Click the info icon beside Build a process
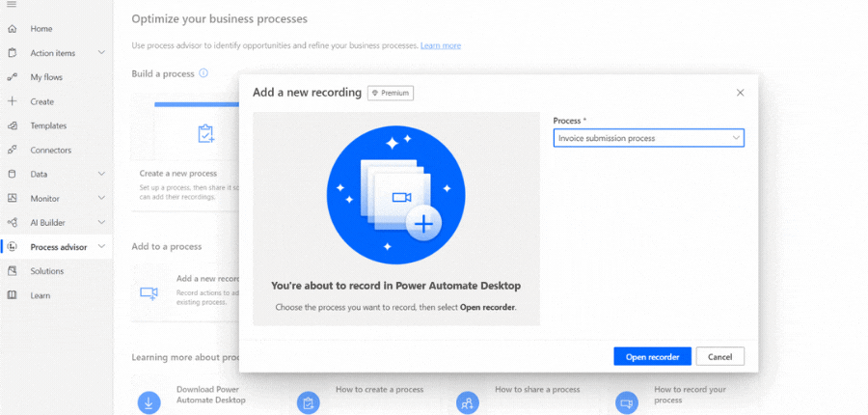 click(x=203, y=73)
